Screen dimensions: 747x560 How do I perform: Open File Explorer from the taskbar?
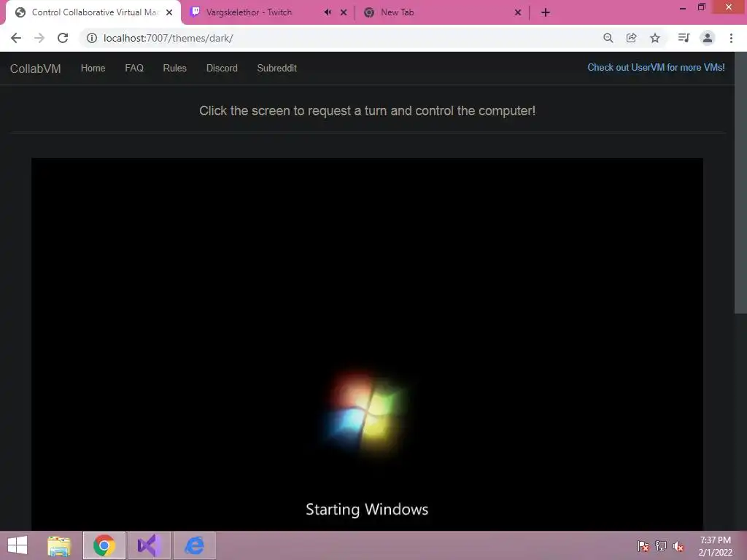[x=58, y=545]
